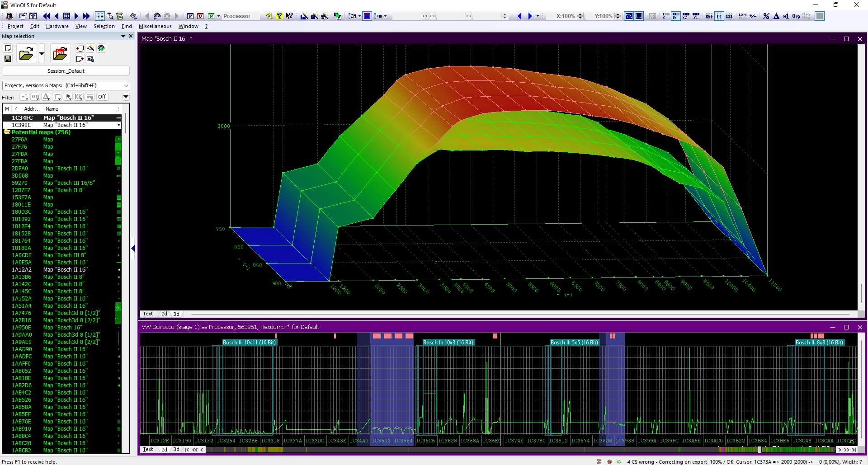
Task: Click the Bosch II: 10x11 (16 Bit) label
Action: click(249, 343)
